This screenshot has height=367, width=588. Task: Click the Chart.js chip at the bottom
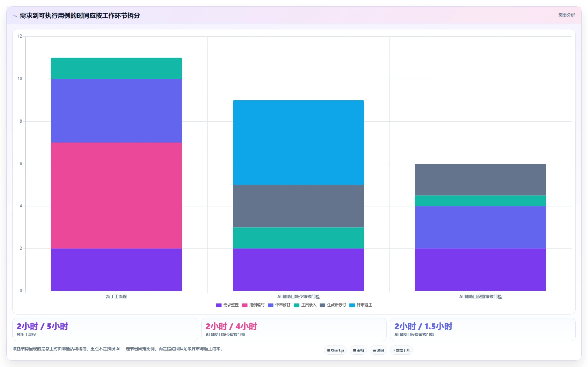[335, 350]
